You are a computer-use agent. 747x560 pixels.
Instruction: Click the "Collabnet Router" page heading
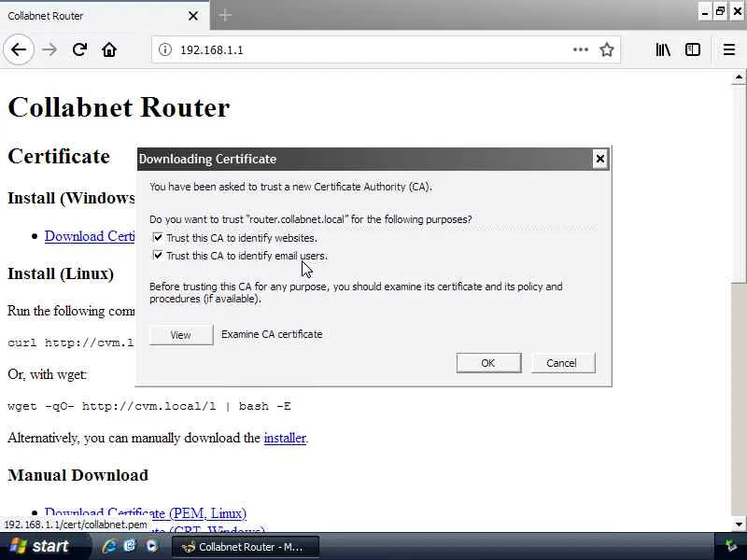[119, 107]
